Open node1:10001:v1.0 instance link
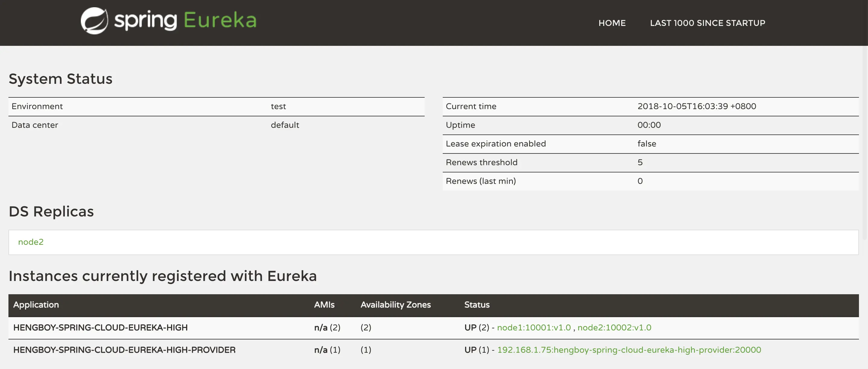Screen dimensions: 868x369 coord(534,328)
